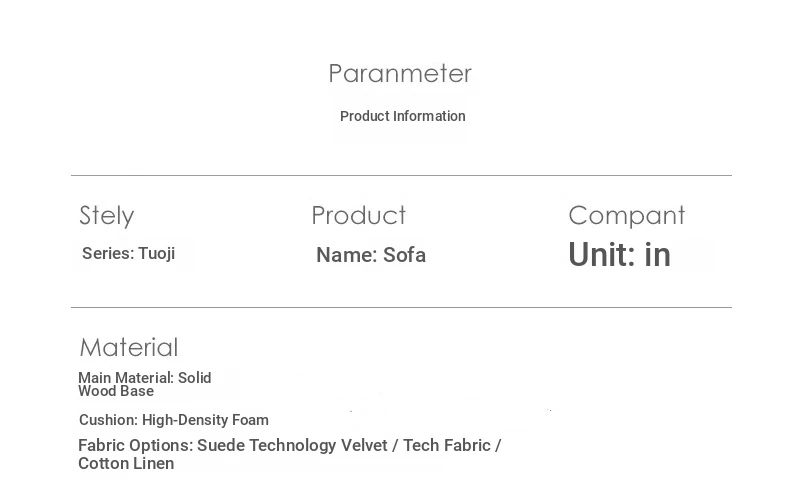Click the "Stely" column heading

tap(106, 216)
